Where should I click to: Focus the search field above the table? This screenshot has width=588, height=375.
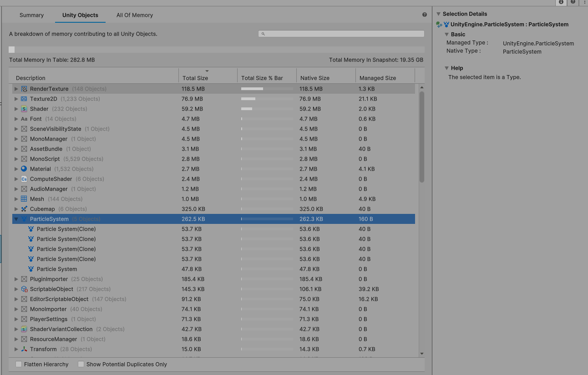(341, 34)
